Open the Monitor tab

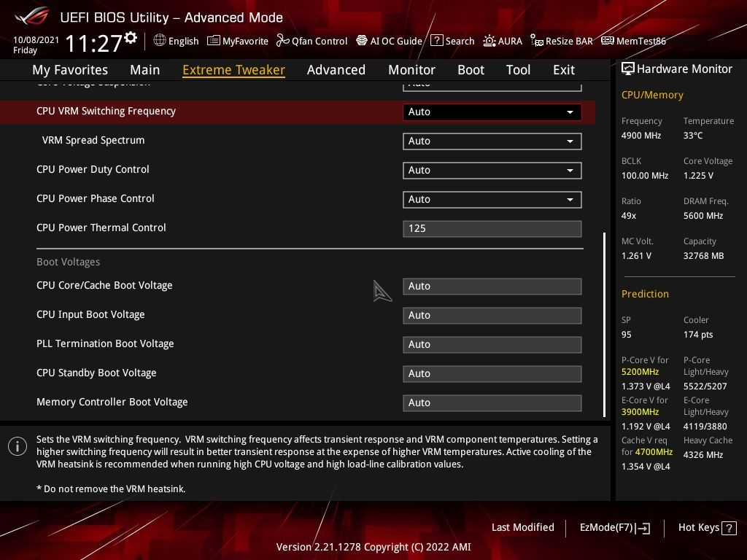pos(411,70)
